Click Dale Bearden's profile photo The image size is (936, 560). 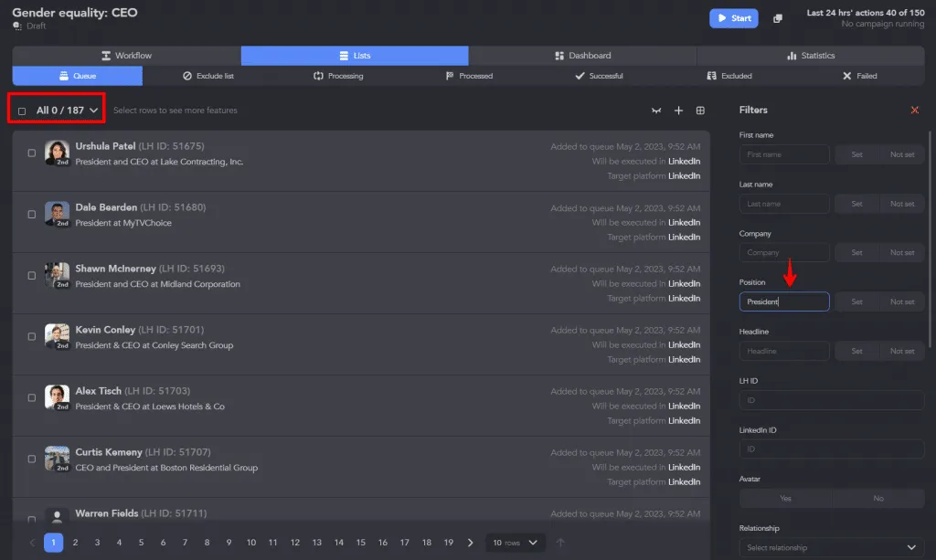click(57, 214)
